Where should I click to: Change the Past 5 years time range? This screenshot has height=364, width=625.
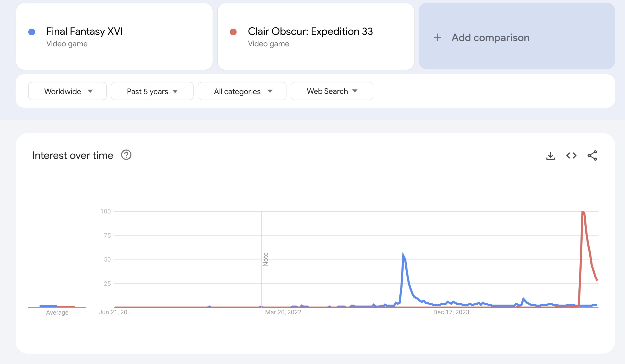(152, 91)
